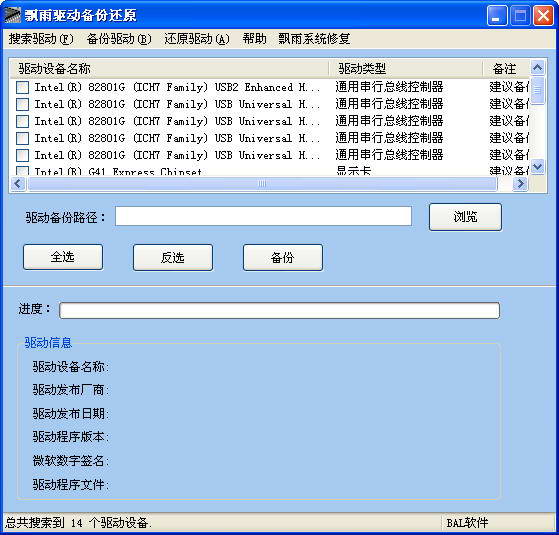Click the vertical scrollbar thumb of driver list

[537, 90]
